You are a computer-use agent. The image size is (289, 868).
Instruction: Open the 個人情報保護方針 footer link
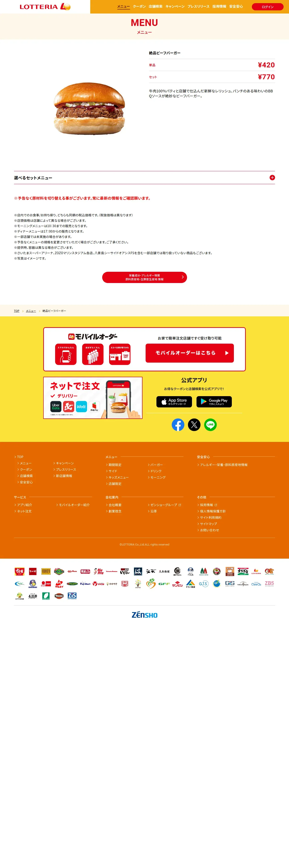pos(213,511)
